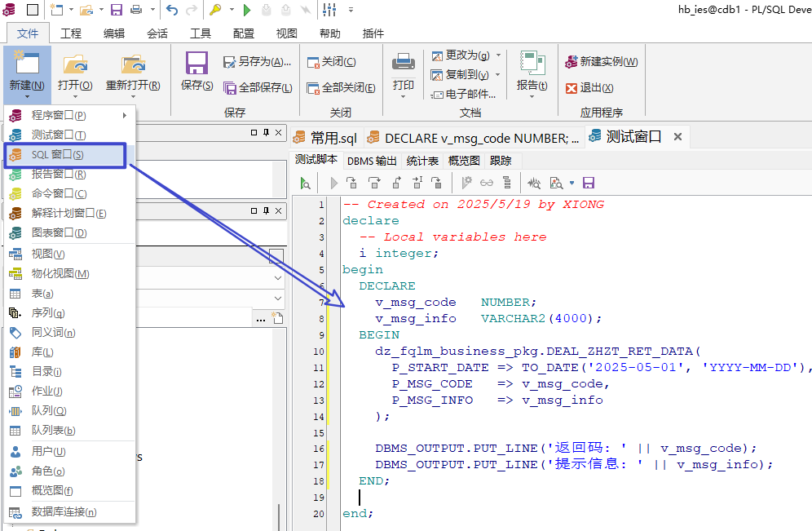Image resolution: width=812 pixels, height=531 pixels.
Task: Float the upper left docked panel
Action: pos(254,133)
